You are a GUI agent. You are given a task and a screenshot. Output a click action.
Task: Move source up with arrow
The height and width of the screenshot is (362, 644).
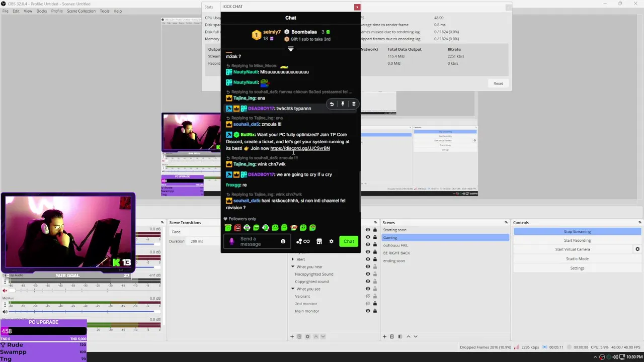316,336
